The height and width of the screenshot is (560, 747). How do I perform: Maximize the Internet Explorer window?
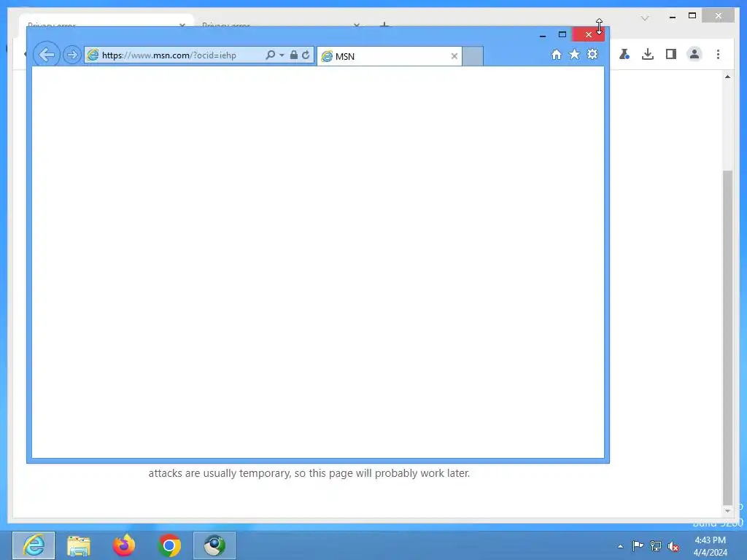pyautogui.click(x=562, y=34)
